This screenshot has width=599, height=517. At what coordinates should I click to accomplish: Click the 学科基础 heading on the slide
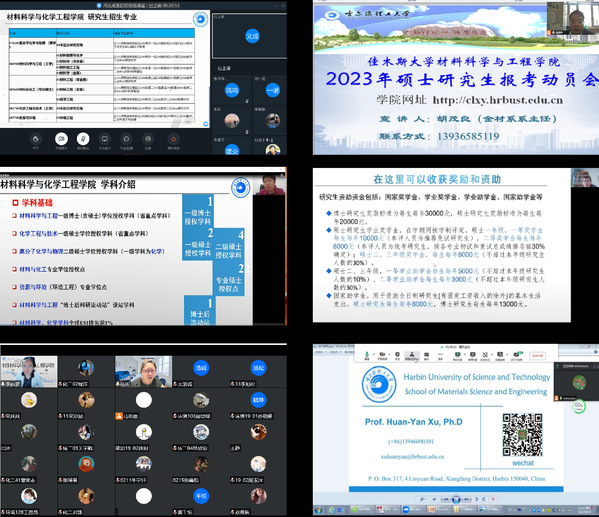(37, 203)
